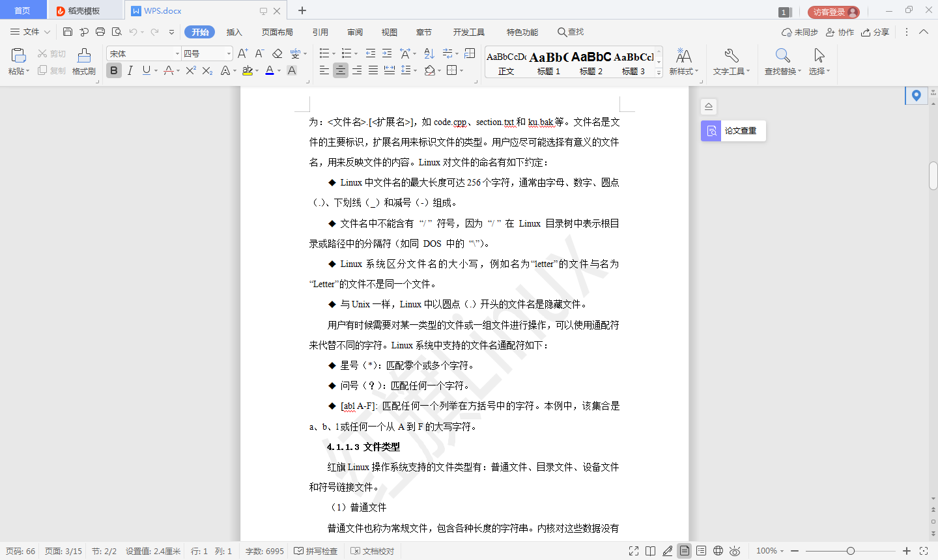Open the 审阅 (Review) tab

click(355, 32)
